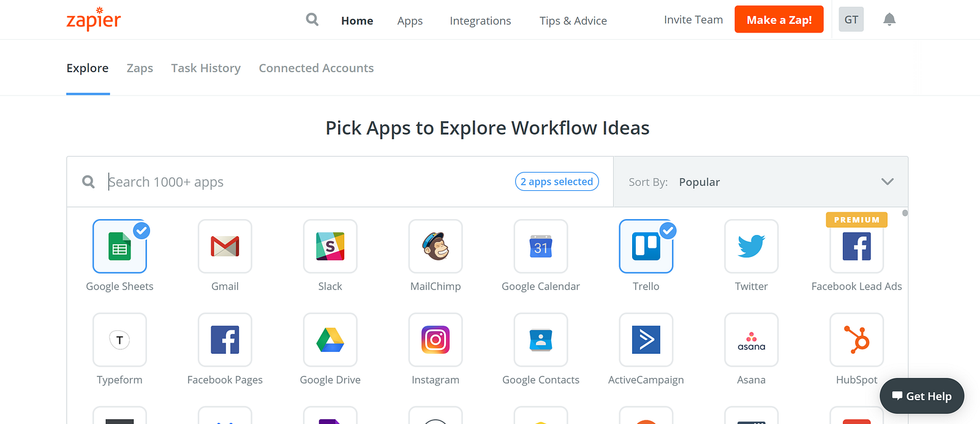980x424 pixels.
Task: Click the Make a Zap! button
Action: point(778,20)
